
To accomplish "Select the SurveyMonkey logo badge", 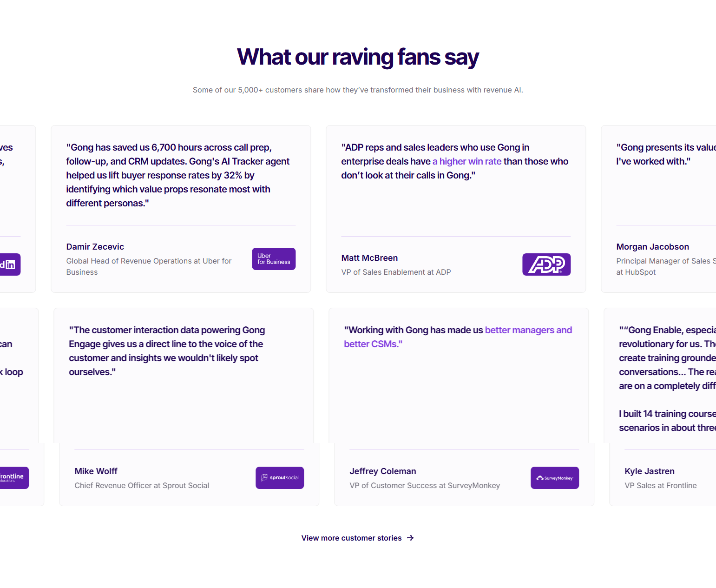I will click(555, 477).
